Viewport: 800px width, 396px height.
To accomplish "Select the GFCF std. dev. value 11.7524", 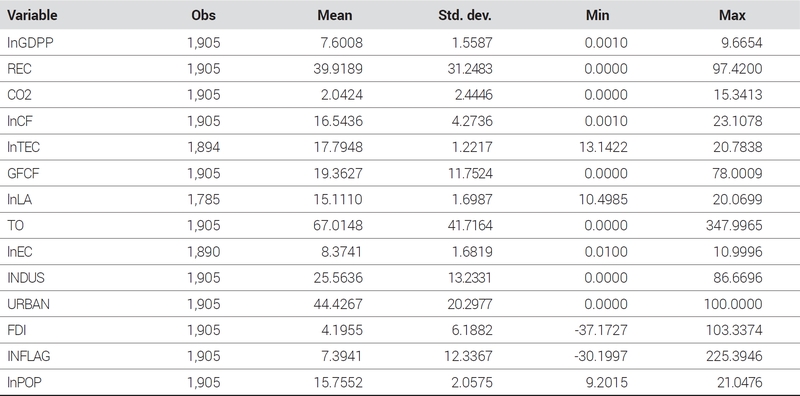I will click(x=470, y=174).
